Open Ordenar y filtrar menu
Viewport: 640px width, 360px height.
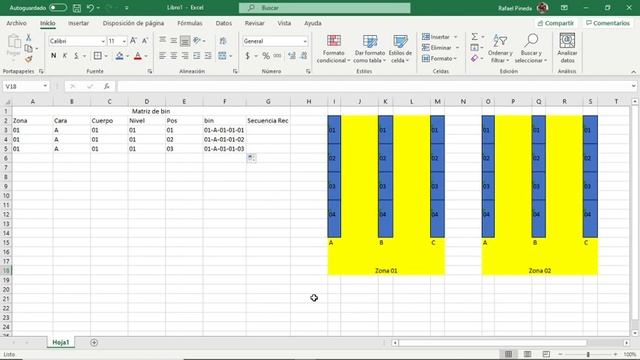500,49
